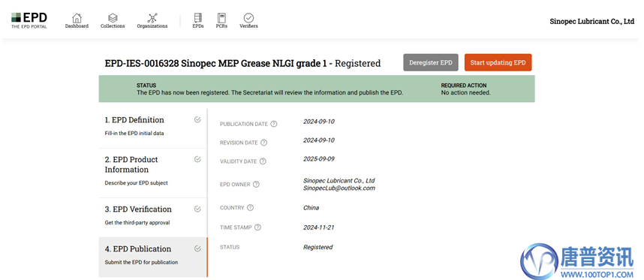Click Sinopec Lubricant Co., Ltd account name
Screen dimensions: 644x280
pos(592,22)
